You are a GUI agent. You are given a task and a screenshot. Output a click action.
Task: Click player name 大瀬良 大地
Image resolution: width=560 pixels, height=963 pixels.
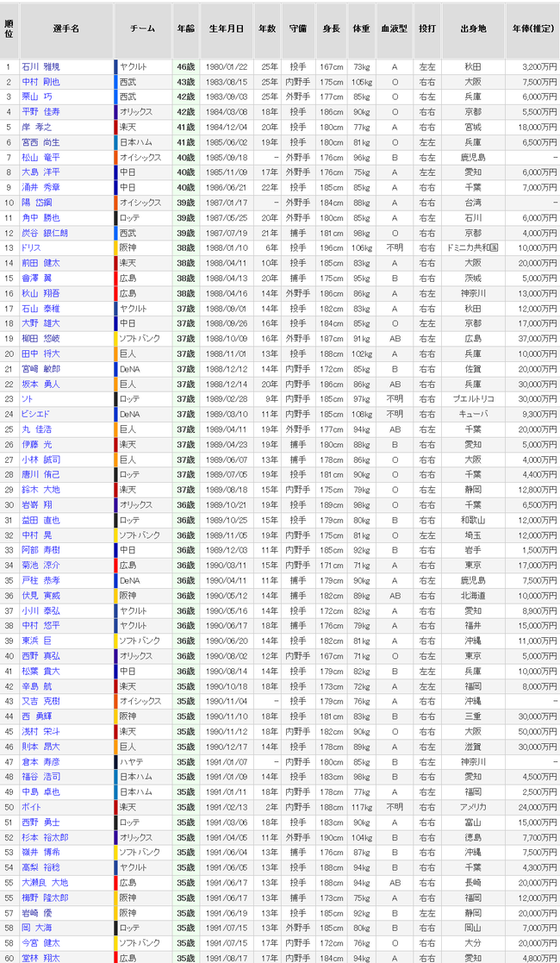click(x=44, y=883)
